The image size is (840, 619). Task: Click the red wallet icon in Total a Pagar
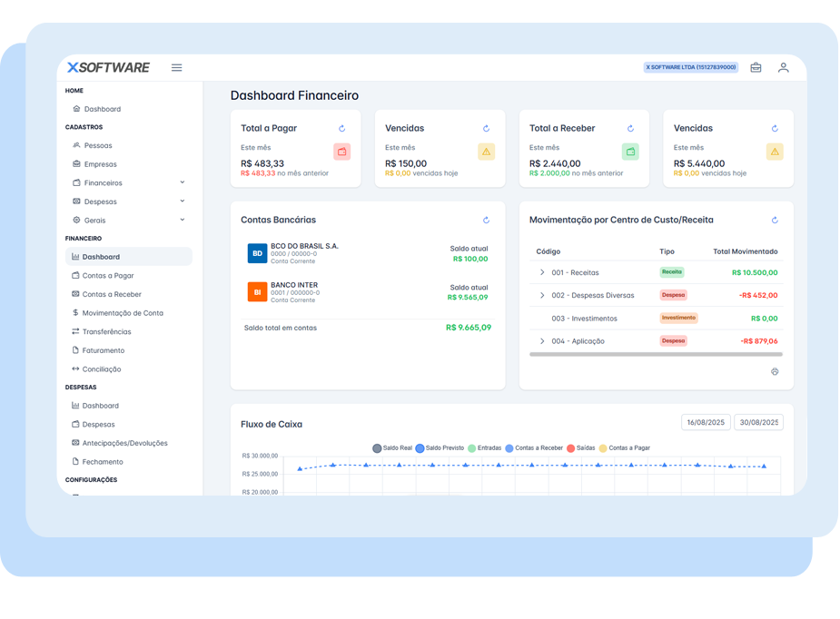coord(341,152)
